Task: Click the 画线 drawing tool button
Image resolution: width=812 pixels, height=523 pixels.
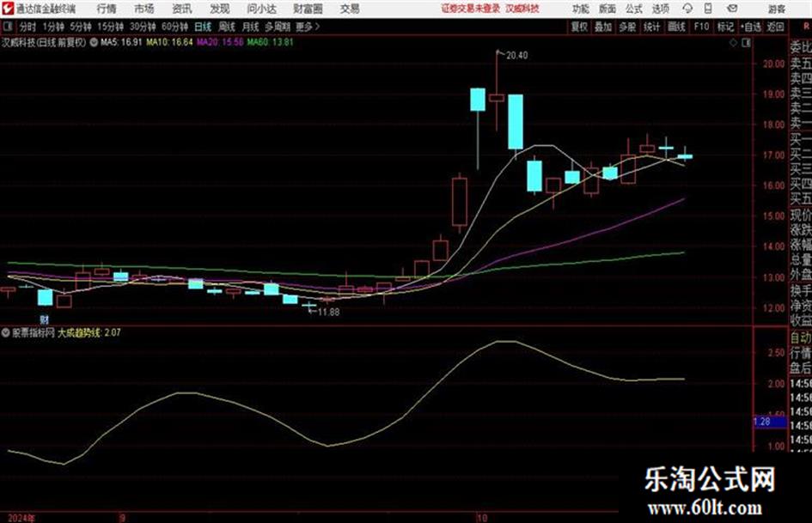Action: pos(676,27)
